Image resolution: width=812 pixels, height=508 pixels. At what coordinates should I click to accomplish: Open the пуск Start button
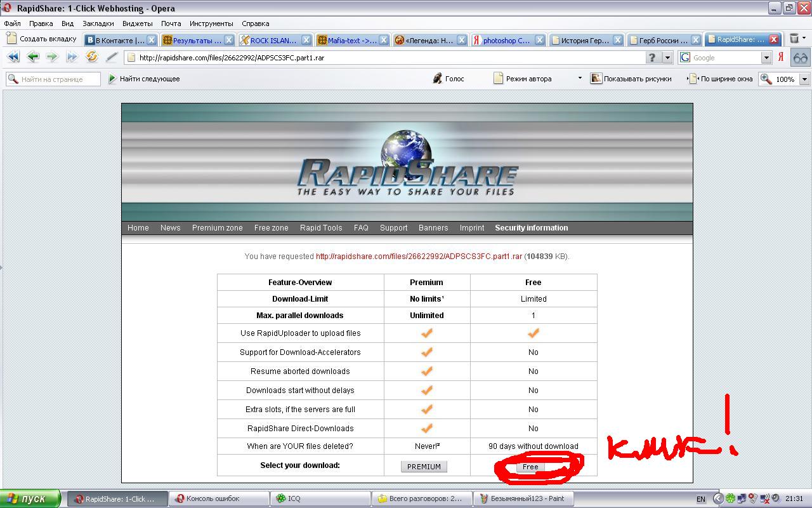30,498
